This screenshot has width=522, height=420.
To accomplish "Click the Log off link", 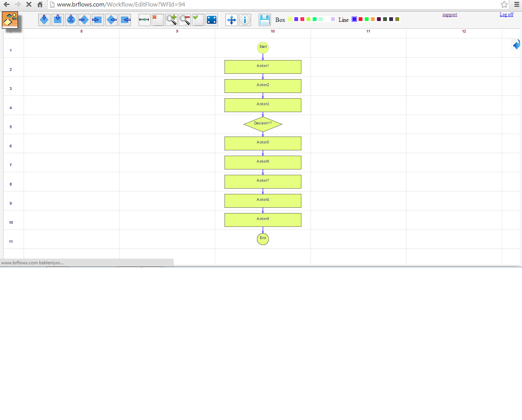I will pyautogui.click(x=506, y=15).
